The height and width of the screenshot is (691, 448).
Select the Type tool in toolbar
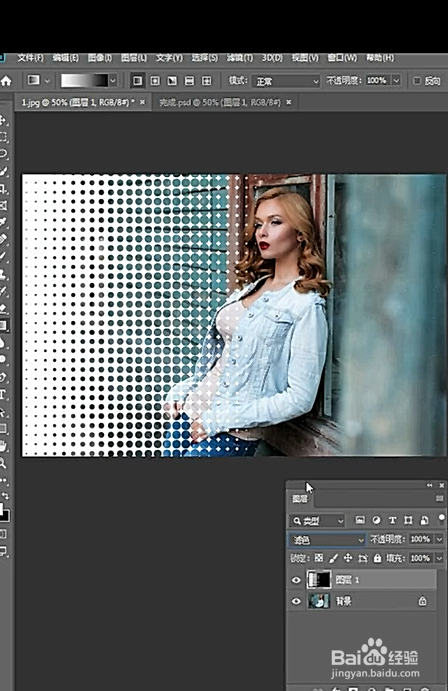click(3, 394)
